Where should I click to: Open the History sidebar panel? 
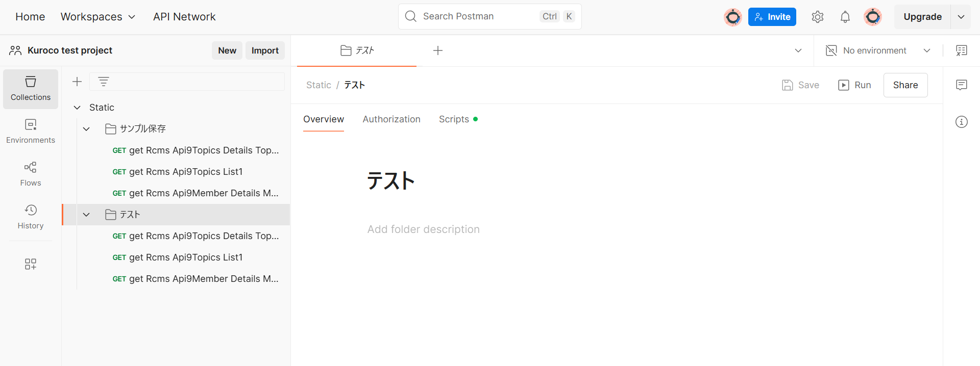[x=31, y=217]
